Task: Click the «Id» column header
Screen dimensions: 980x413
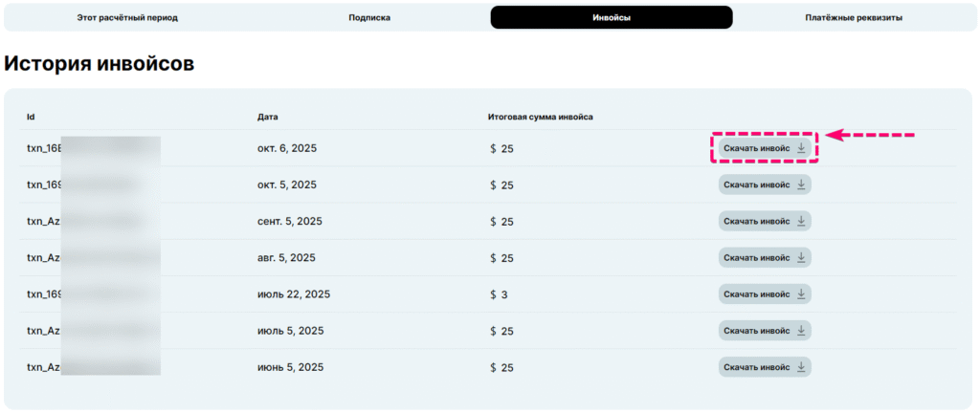Action: [31, 117]
